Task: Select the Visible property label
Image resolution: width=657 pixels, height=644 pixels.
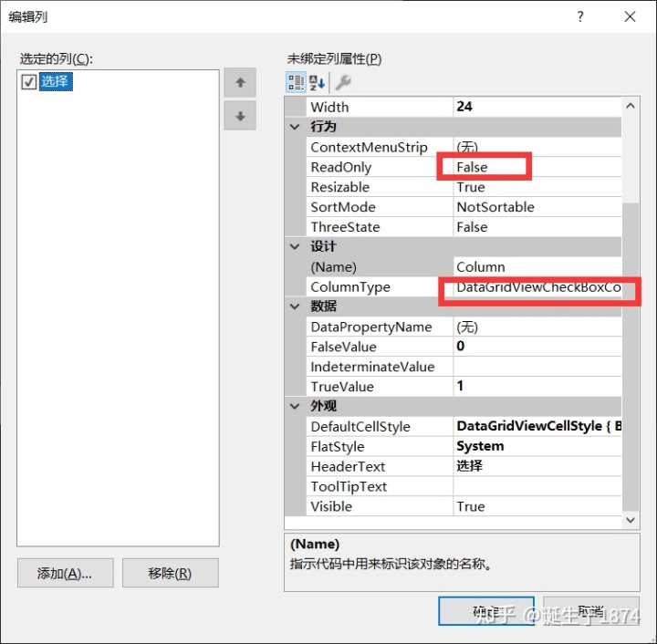Action: click(331, 506)
